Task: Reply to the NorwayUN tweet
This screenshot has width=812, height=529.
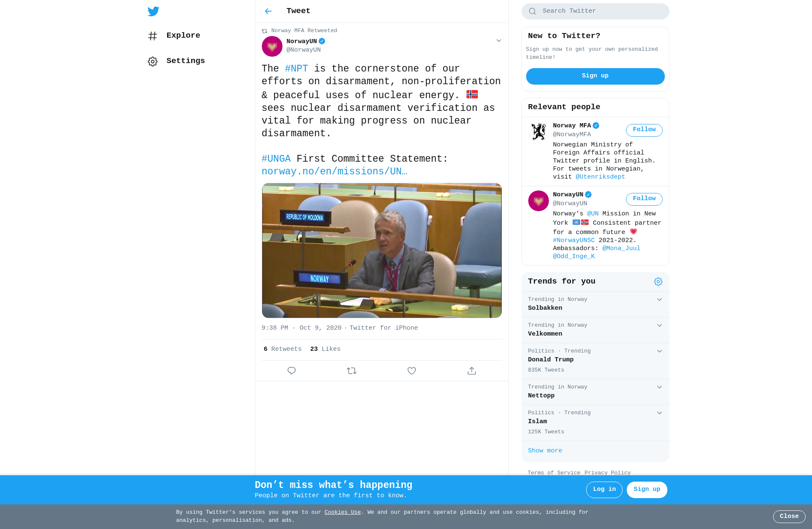Action: [291, 371]
